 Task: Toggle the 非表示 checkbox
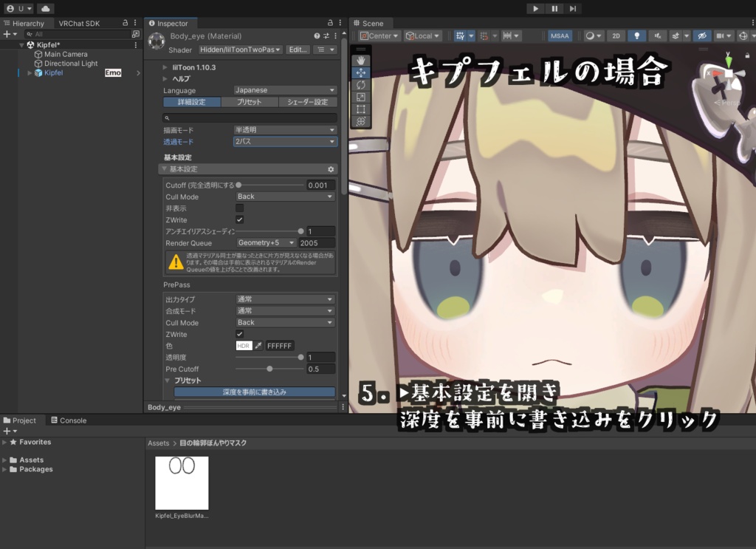(x=240, y=208)
